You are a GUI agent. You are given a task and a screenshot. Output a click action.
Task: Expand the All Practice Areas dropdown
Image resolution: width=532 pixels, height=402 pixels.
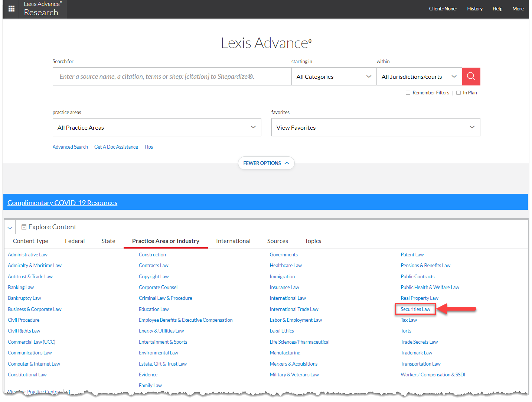pyautogui.click(x=157, y=127)
